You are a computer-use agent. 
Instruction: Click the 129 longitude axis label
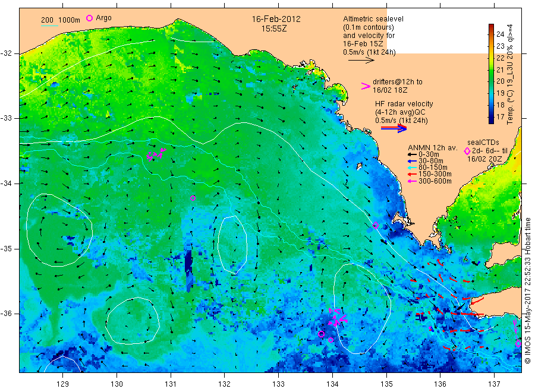click(x=63, y=384)
